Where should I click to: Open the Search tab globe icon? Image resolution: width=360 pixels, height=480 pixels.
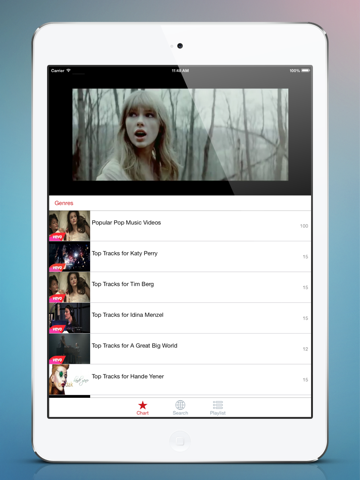180,405
